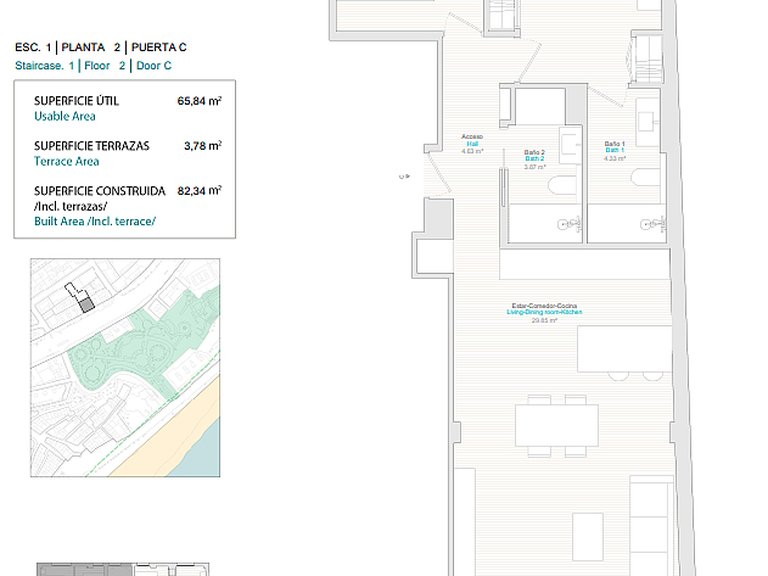Click the shower fixture symbol in Bath 2
This screenshot has height=576, width=768.
570,224
